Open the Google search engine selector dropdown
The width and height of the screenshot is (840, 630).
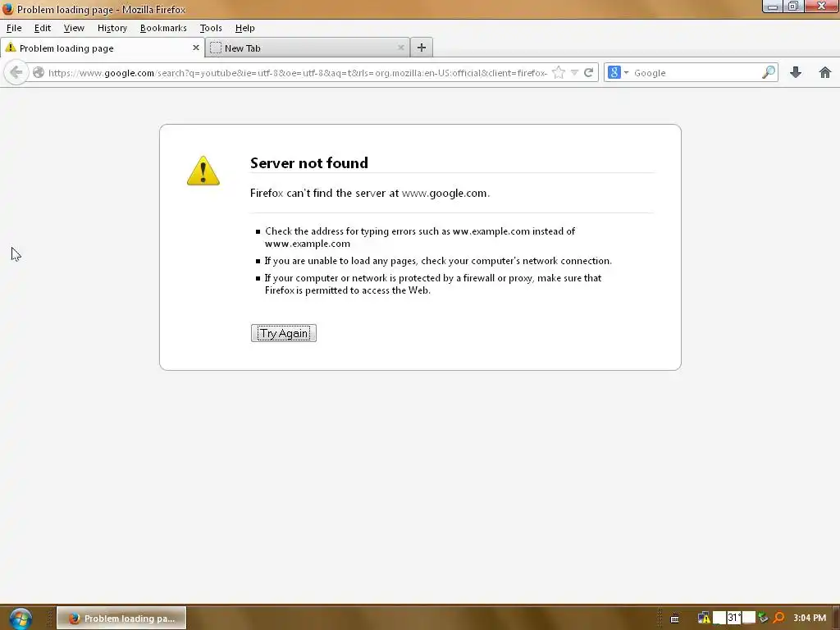pos(619,72)
